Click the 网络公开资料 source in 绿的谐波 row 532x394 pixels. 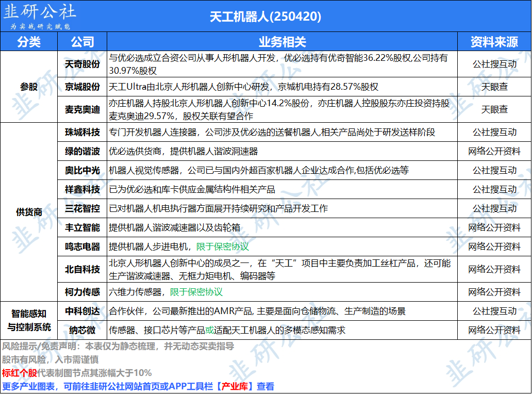[494, 151]
